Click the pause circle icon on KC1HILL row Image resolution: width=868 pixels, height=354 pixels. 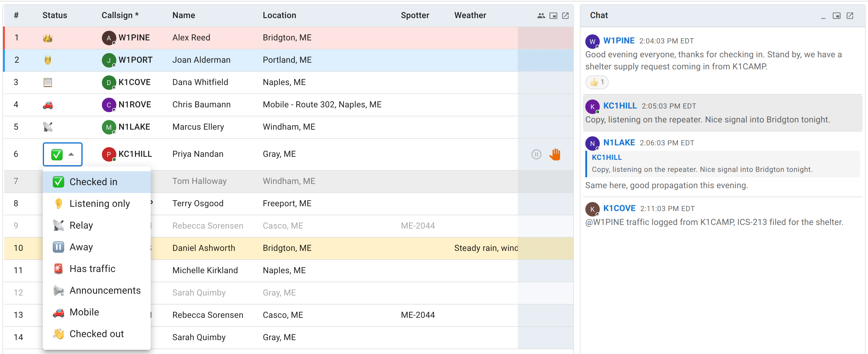tap(536, 154)
